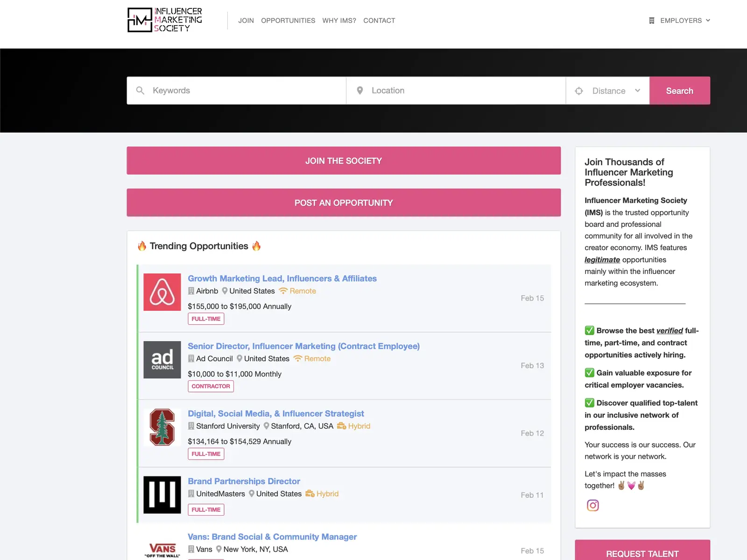Image resolution: width=747 pixels, height=560 pixels.
Task: Open the CONTACT menu item
Action: point(379,21)
